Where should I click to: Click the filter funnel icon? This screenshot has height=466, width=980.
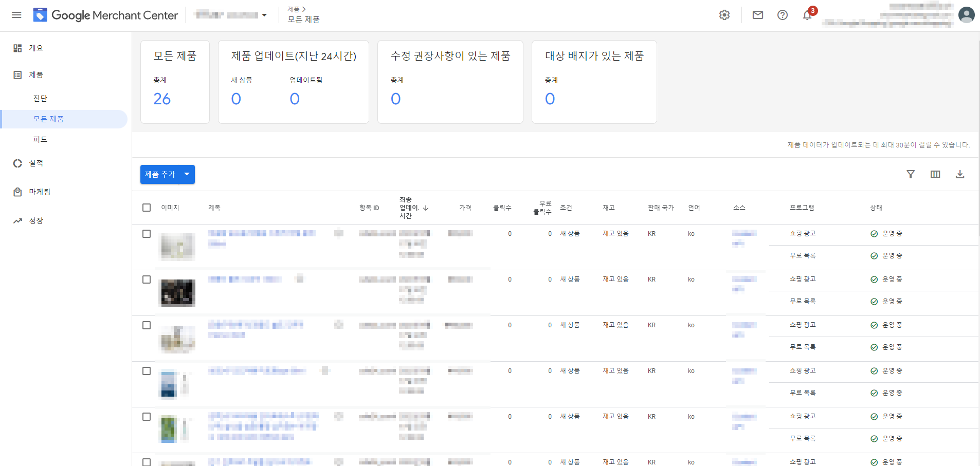point(911,174)
